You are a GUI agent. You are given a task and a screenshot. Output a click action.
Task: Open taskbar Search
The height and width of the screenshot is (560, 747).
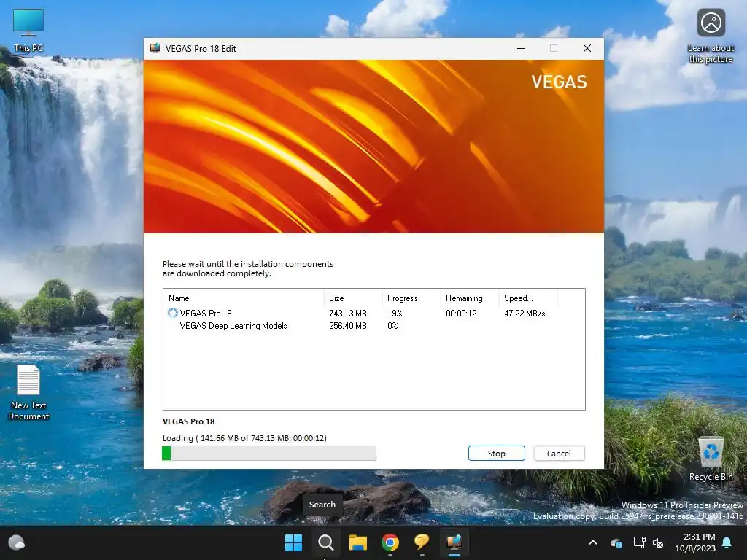point(326,542)
